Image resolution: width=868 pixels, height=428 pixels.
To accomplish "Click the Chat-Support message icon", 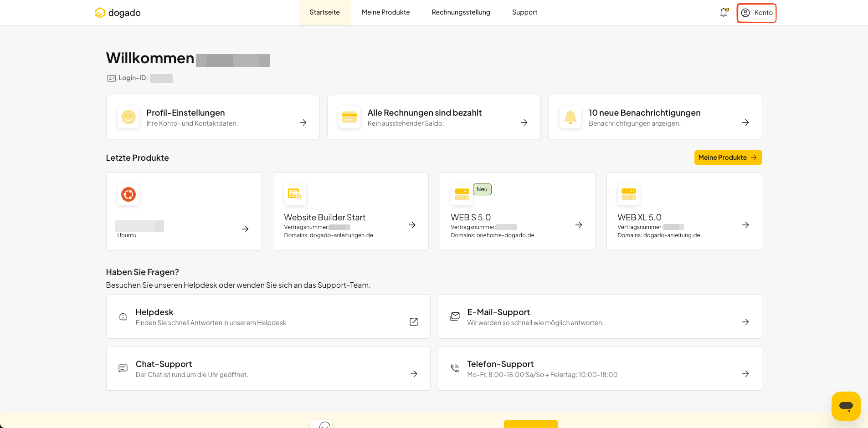I will coord(123,368).
